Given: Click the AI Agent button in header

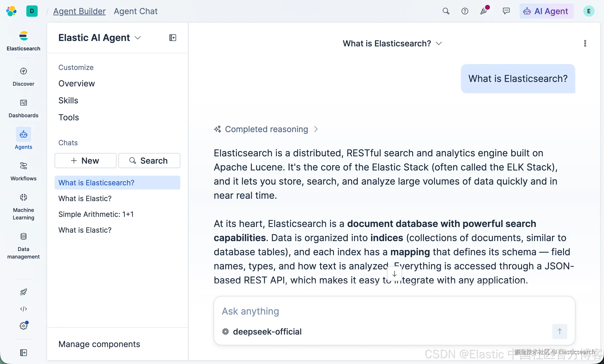Looking at the screenshot, I should (546, 11).
